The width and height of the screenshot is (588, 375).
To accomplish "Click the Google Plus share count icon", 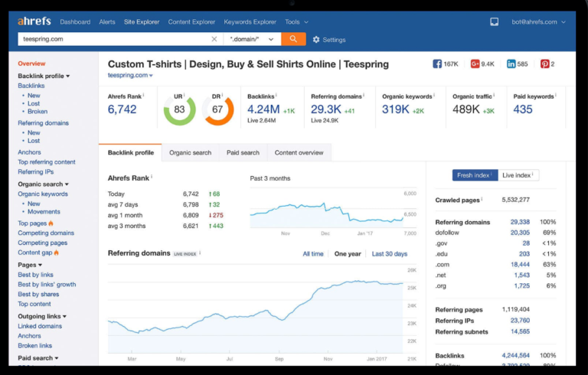I will coord(475,64).
